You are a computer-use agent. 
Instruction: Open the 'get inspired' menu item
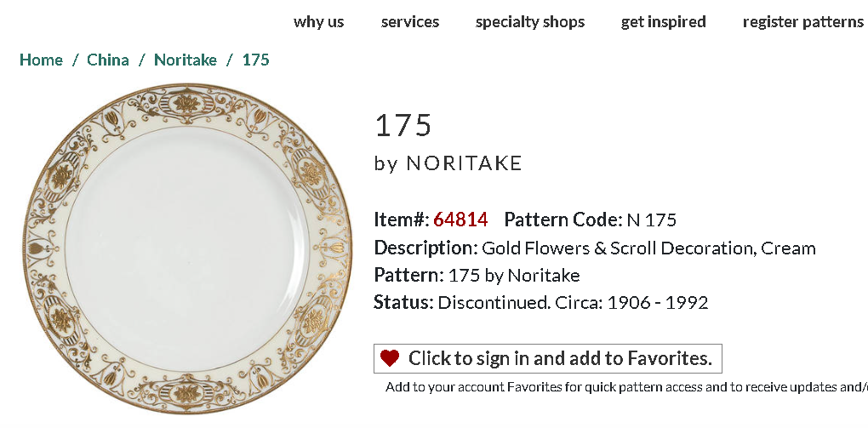point(663,22)
